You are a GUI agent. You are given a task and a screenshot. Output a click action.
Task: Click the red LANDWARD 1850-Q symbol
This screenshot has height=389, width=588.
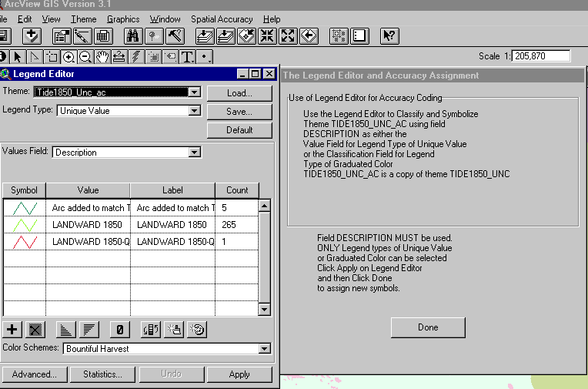point(25,242)
